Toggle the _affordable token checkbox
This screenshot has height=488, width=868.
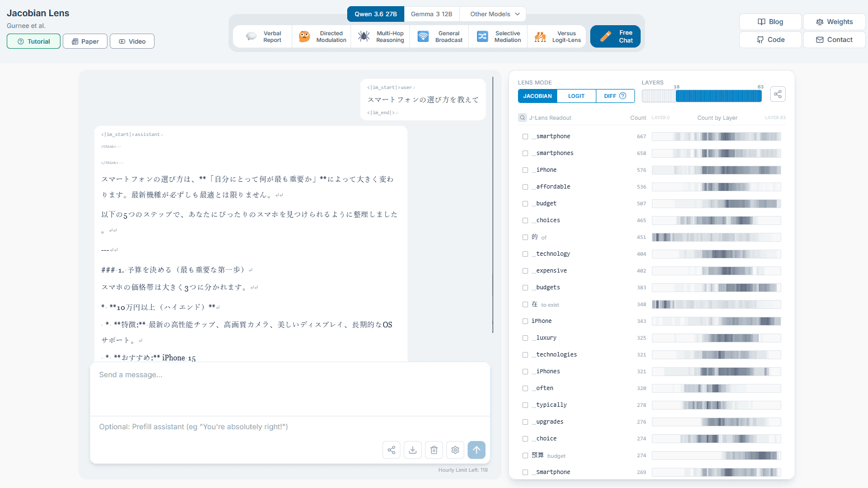(x=525, y=187)
